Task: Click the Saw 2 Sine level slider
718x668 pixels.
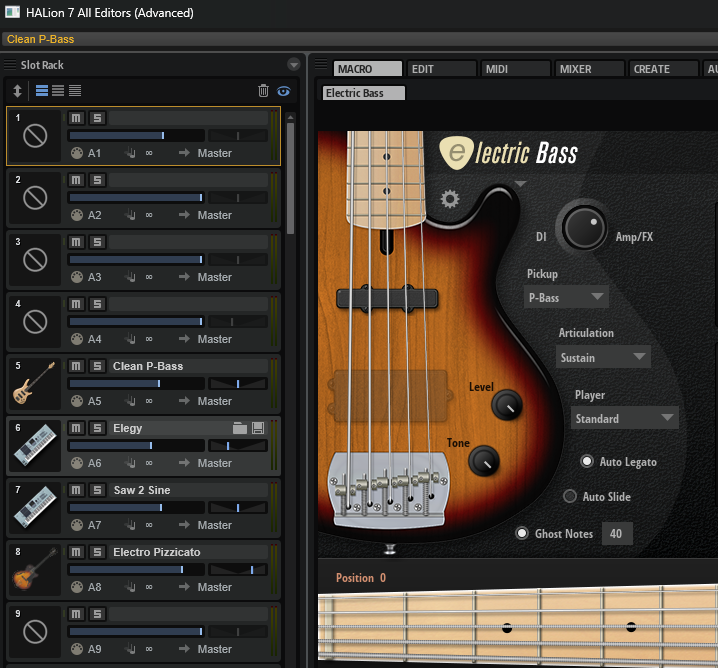Action: (134, 508)
